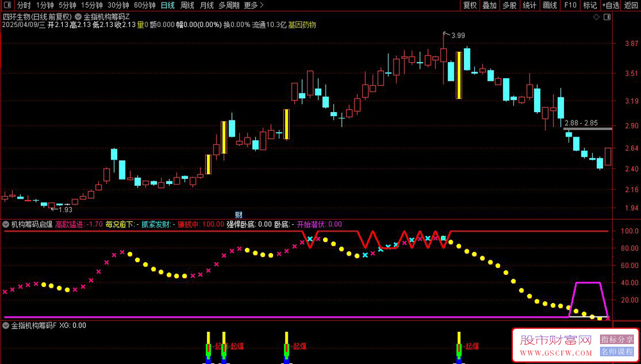The width and height of the screenshot is (641, 364).
Task: Open the 更多 periods chevron
Action: click(x=253, y=5)
